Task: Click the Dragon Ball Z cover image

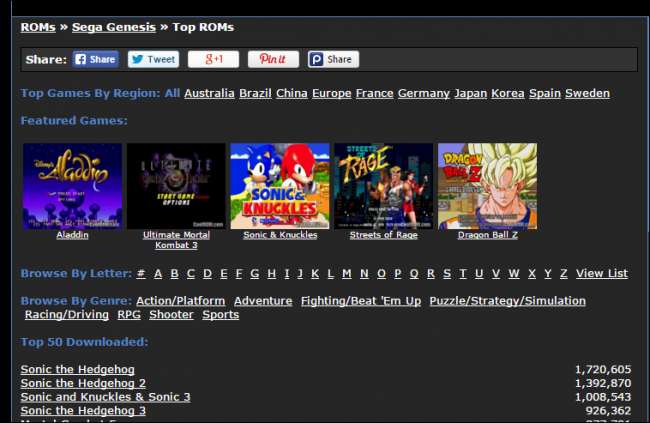Action: pos(487,186)
